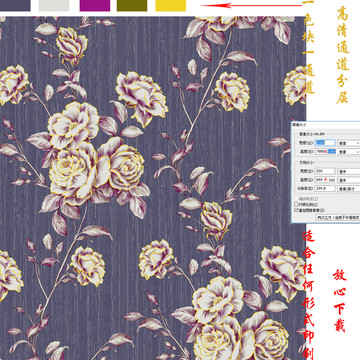Open the bicubic resample method dropdown
The height and width of the screenshot is (360, 360).
tap(338, 217)
